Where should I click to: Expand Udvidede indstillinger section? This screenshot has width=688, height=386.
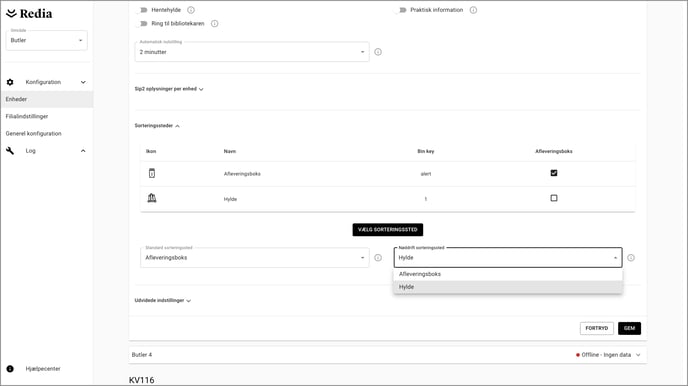point(162,300)
